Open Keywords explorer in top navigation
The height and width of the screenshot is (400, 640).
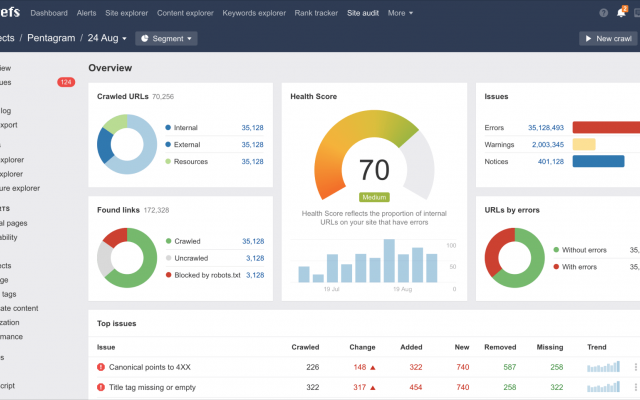click(x=254, y=13)
